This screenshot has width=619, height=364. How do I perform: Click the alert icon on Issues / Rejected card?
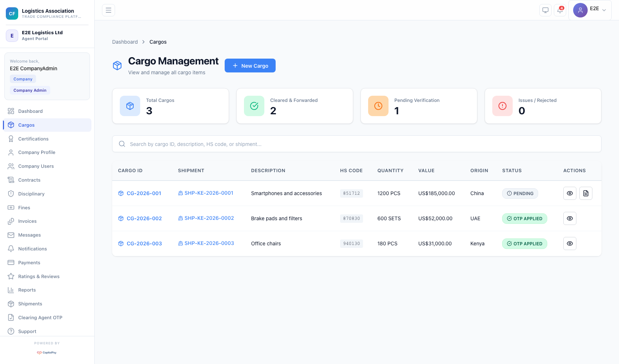coord(502,106)
